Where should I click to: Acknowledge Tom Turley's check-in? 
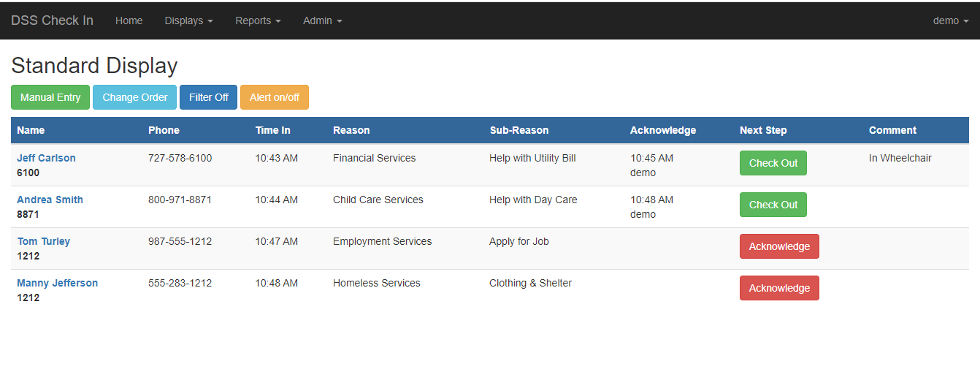click(x=778, y=246)
